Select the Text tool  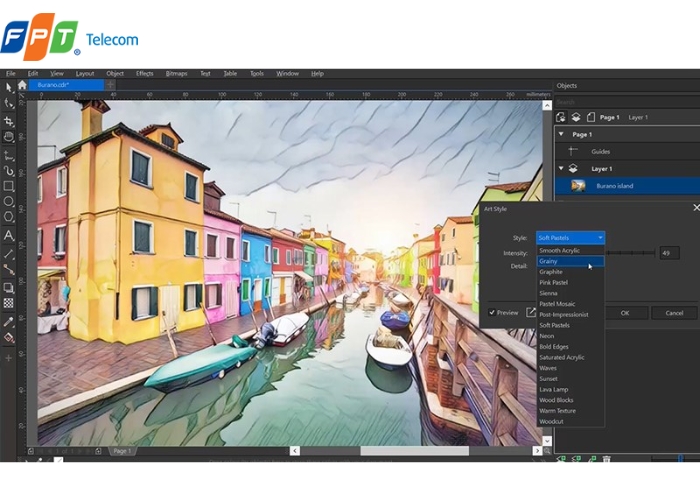pos(8,235)
